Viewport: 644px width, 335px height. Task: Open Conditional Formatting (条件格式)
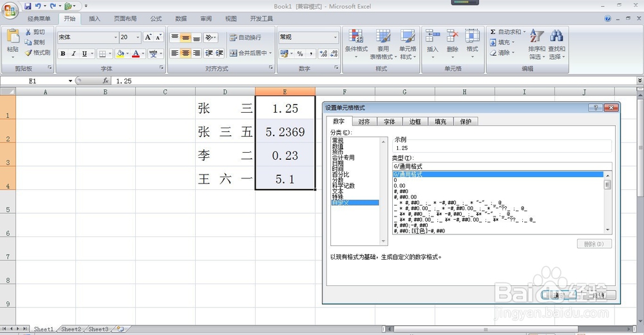pyautogui.click(x=356, y=44)
